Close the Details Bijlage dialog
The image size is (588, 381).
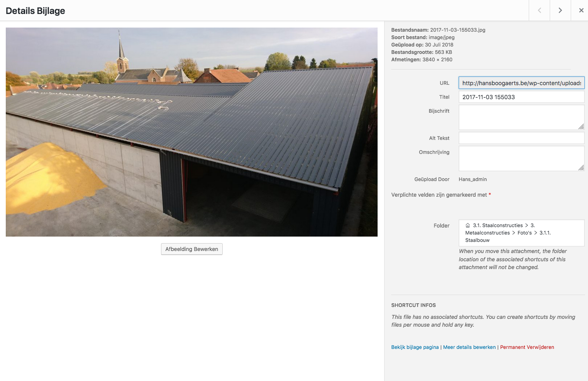coord(581,10)
